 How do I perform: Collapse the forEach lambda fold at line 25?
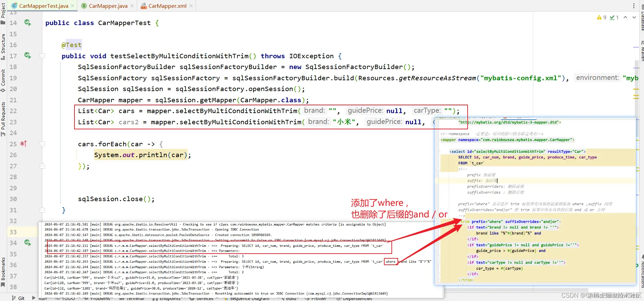(42, 144)
